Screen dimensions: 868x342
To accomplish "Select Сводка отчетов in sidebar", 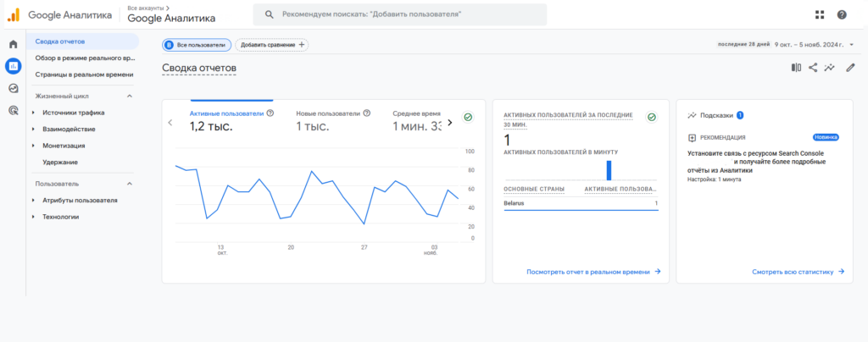I will [82, 41].
